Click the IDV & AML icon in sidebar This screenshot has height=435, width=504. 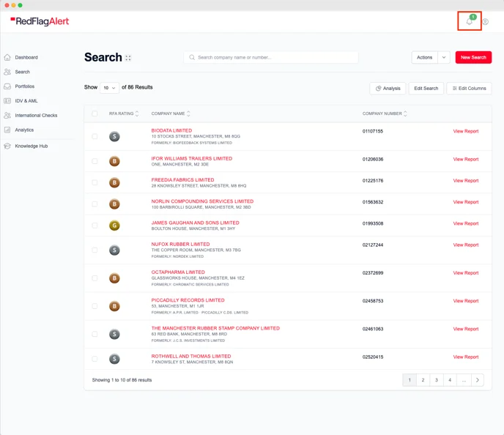tap(7, 101)
